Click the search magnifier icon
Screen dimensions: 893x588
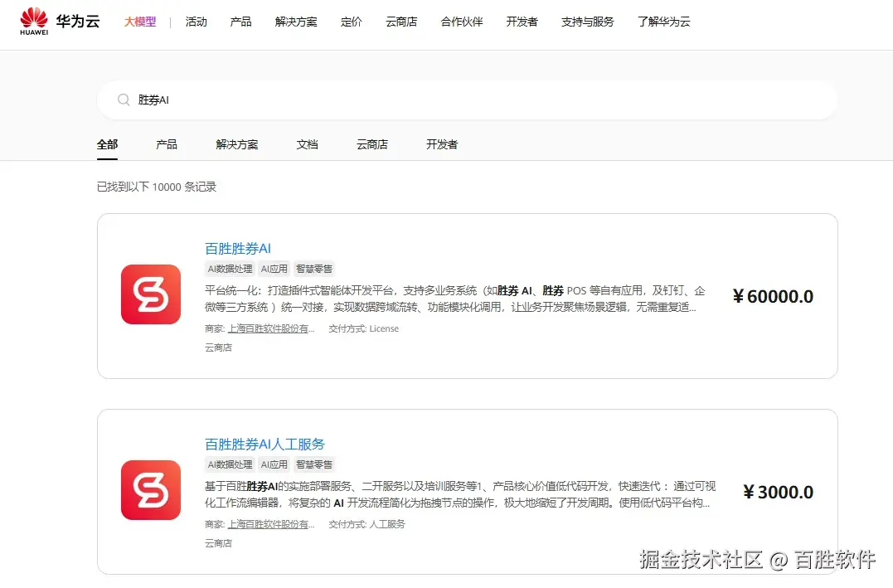(124, 99)
